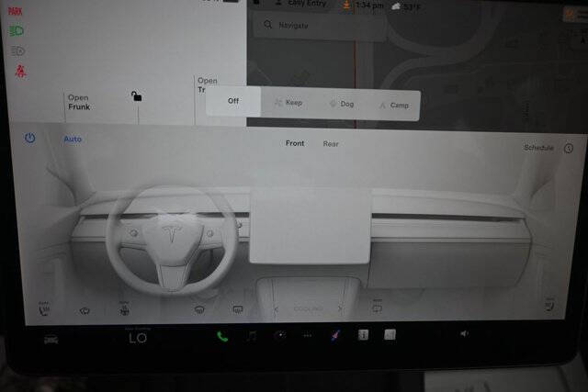Turn off climate with the power icon
The height and width of the screenshot is (392, 588).
click(x=30, y=138)
